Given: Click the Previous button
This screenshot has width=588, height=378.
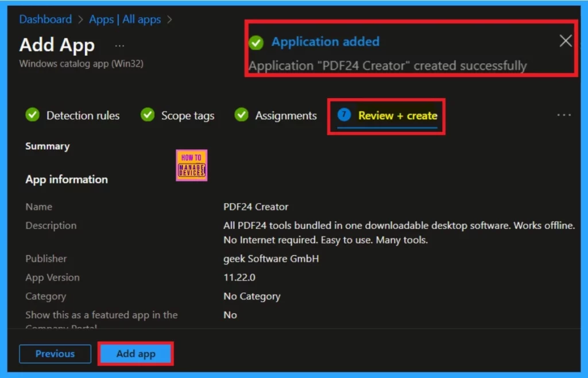Looking at the screenshot, I should pos(55,354).
